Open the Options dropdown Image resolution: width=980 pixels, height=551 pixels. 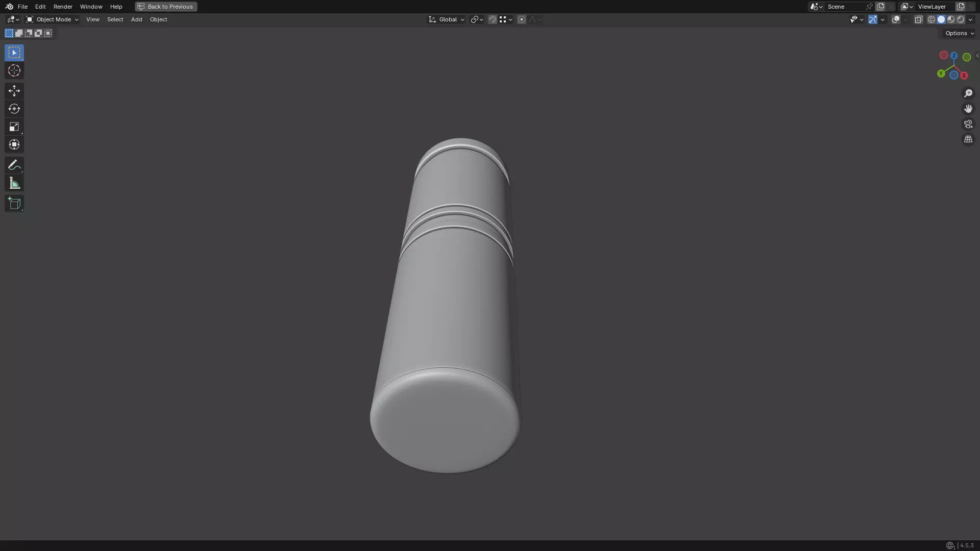click(960, 33)
